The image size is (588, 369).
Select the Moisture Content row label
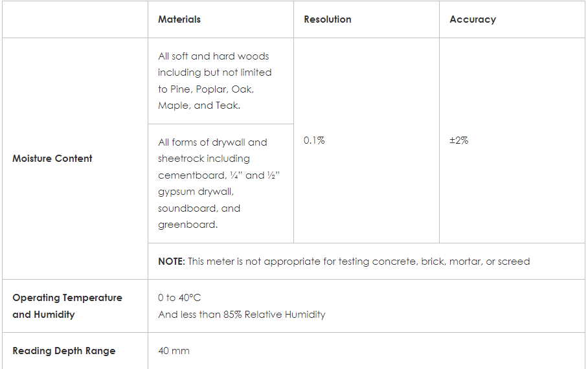pyautogui.click(x=52, y=159)
